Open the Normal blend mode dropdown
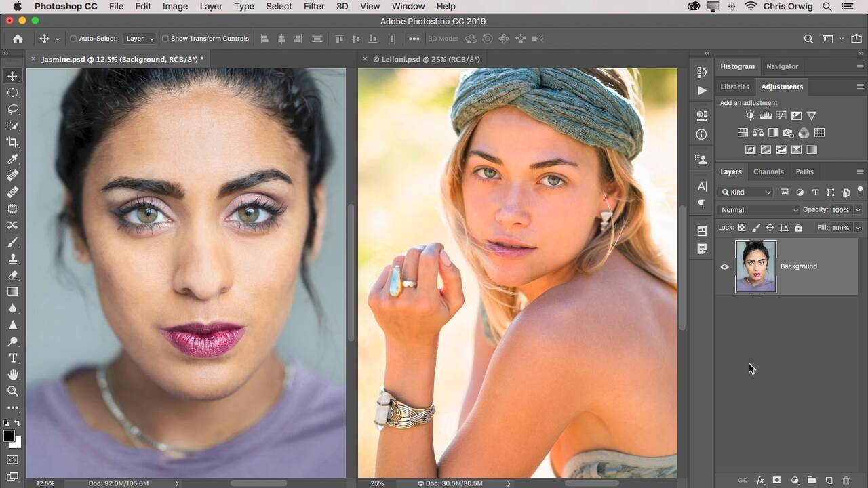Viewport: 868px width, 488px height. point(759,210)
